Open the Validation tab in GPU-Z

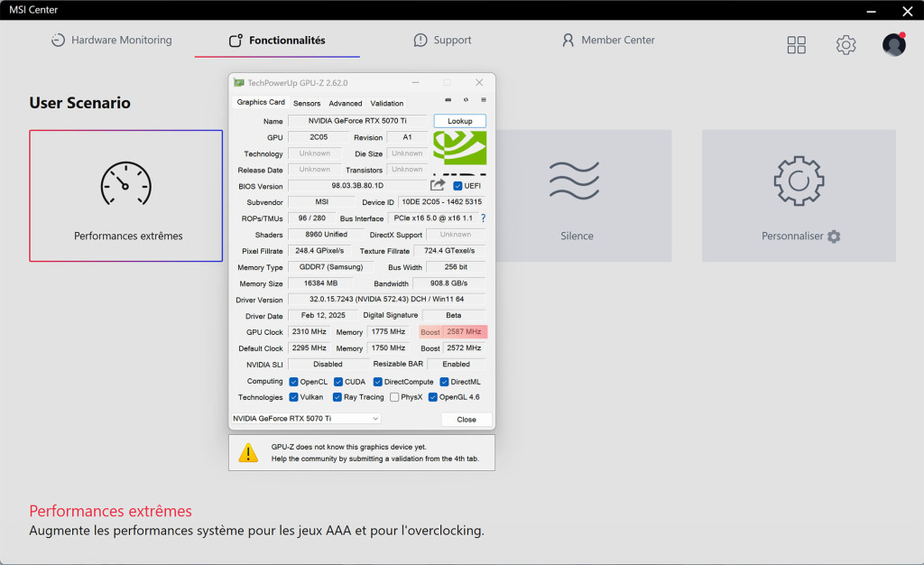click(x=386, y=103)
